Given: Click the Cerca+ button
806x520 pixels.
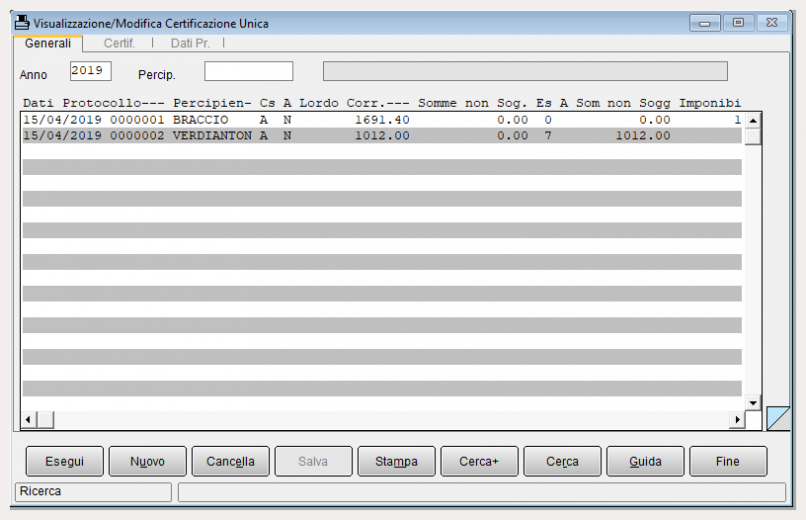Looking at the screenshot, I should 479,461.
